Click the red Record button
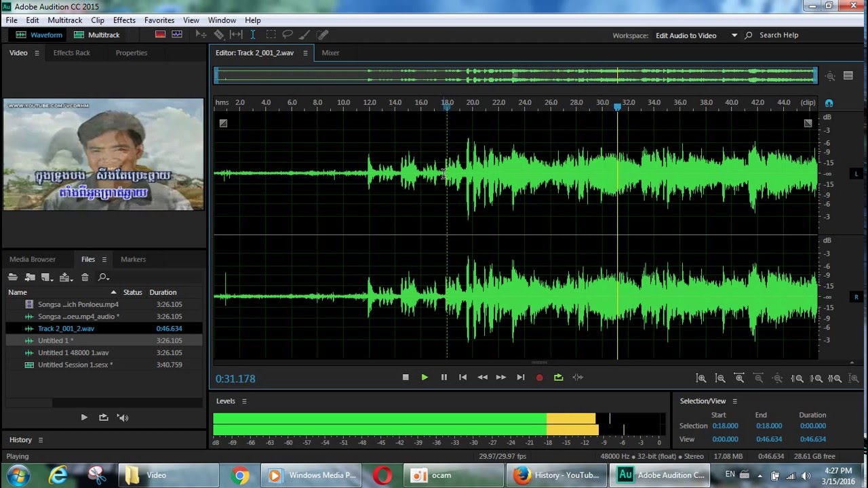The height and width of the screenshot is (488, 868). pyautogui.click(x=540, y=378)
